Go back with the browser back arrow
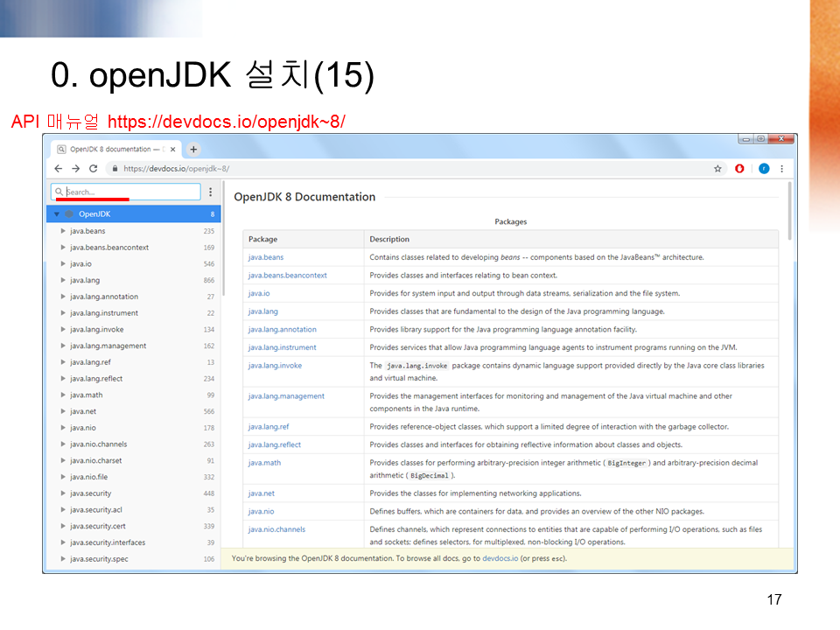 [59, 169]
